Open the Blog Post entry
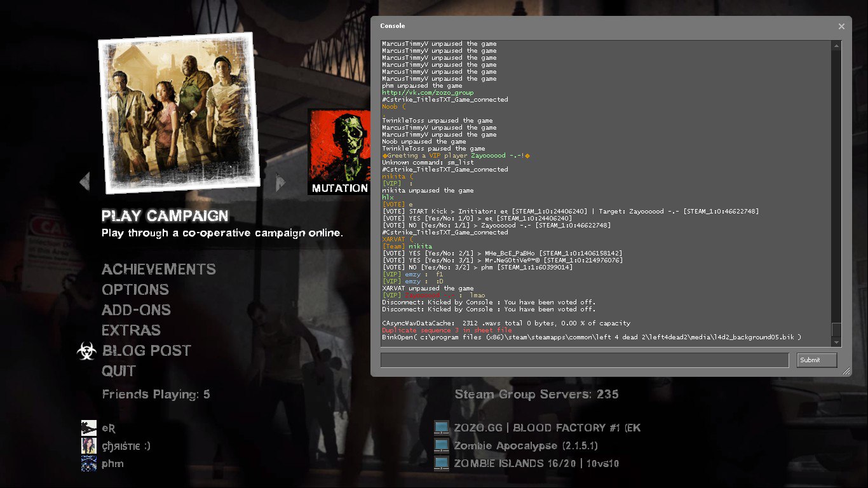This screenshot has height=488, width=868. 147,351
